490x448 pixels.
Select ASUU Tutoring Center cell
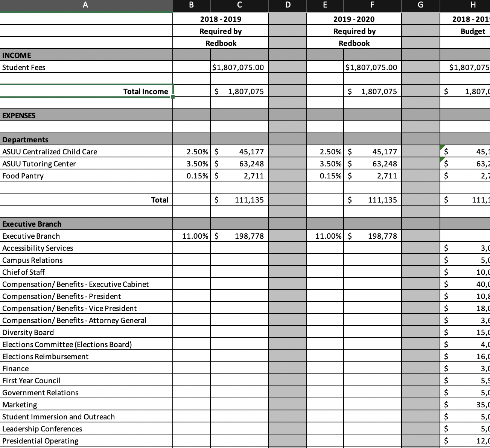[86, 163]
